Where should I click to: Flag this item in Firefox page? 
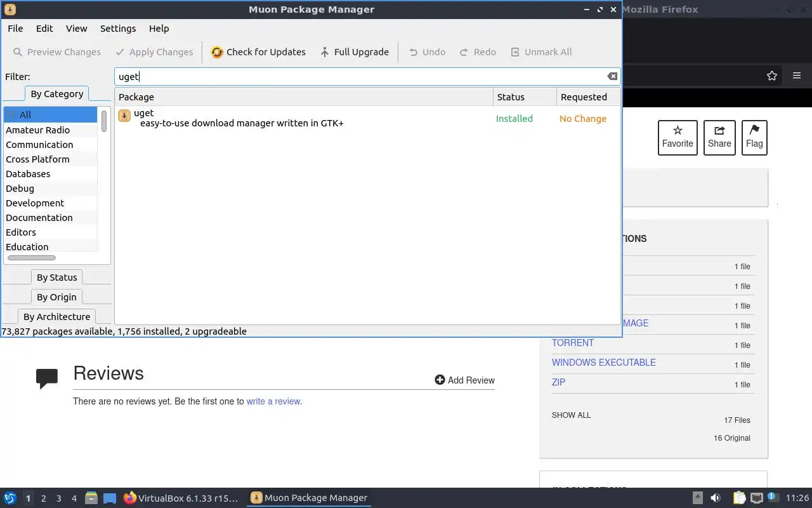754,137
